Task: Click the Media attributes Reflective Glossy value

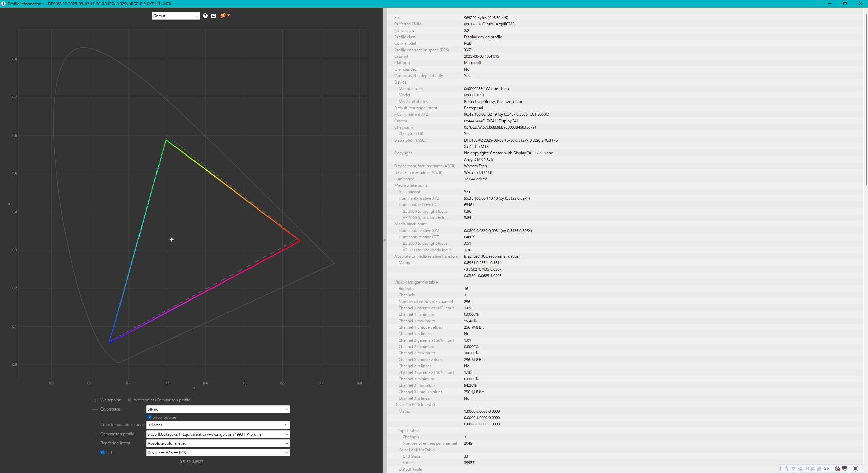Action: (493, 102)
